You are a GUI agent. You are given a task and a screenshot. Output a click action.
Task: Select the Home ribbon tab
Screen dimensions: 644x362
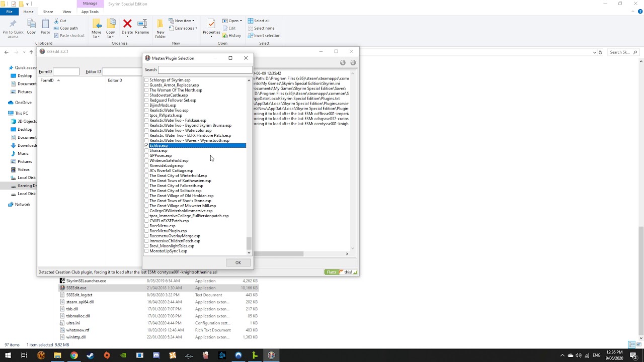point(29,12)
